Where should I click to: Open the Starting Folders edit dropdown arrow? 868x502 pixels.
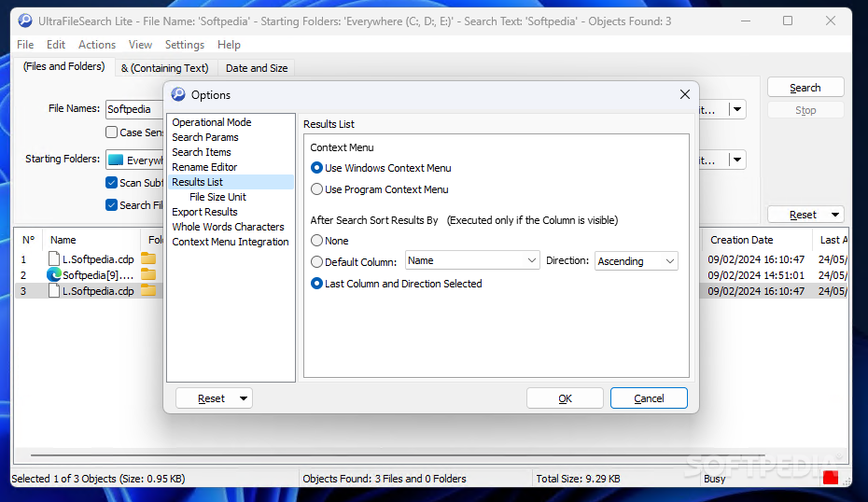pyautogui.click(x=736, y=160)
